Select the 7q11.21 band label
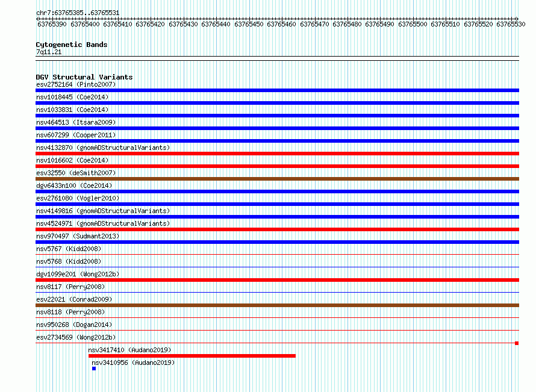Image resolution: width=536 pixels, height=392 pixels. click(49, 52)
